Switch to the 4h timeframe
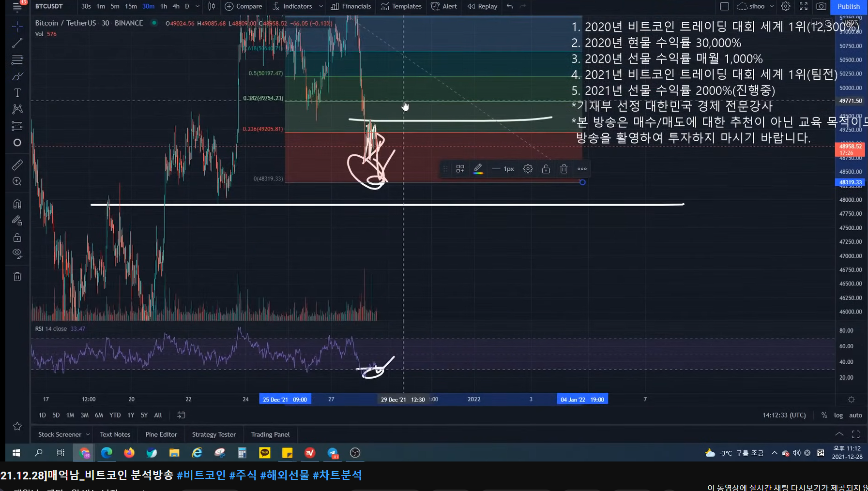The image size is (868, 491). pos(176,6)
